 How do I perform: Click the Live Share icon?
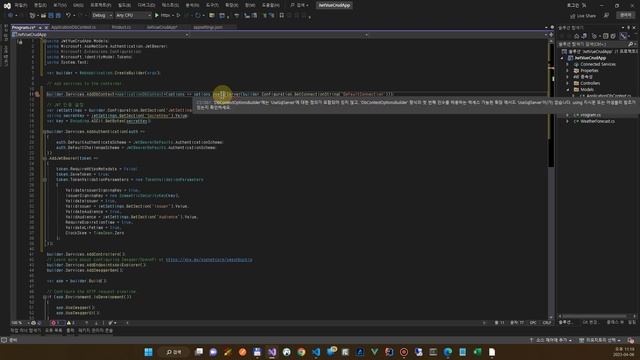572,16
